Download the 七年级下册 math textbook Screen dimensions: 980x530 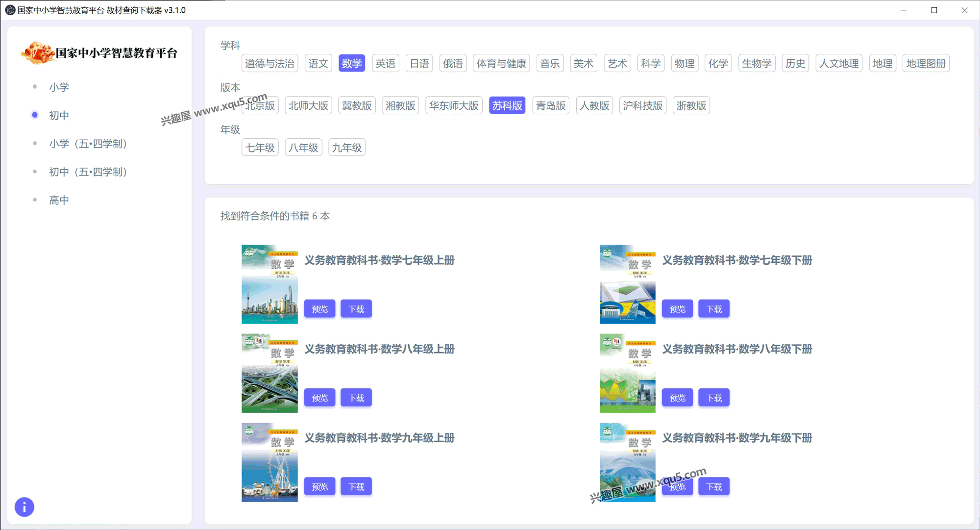pos(713,309)
